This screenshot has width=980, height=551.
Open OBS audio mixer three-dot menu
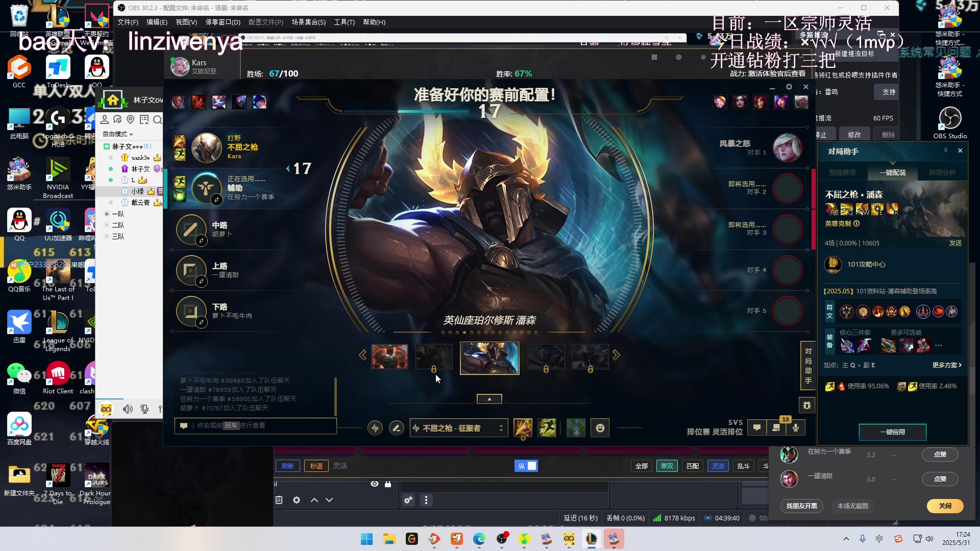click(426, 500)
